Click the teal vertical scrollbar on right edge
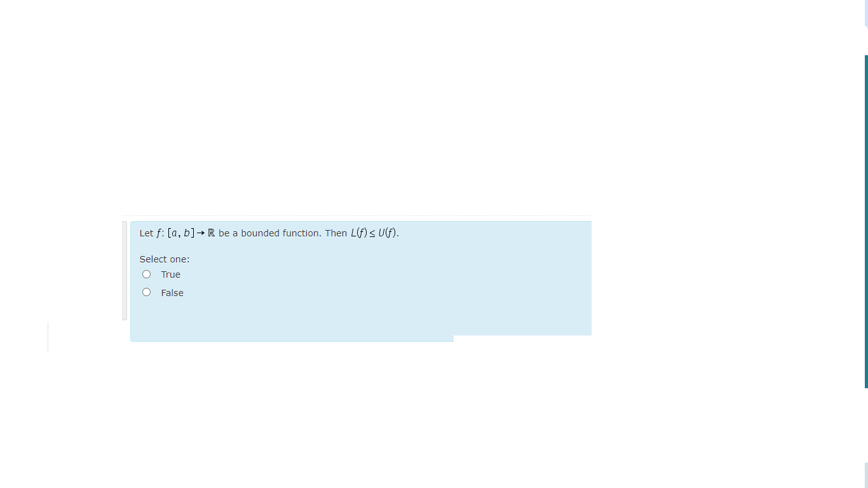 pos(866,221)
